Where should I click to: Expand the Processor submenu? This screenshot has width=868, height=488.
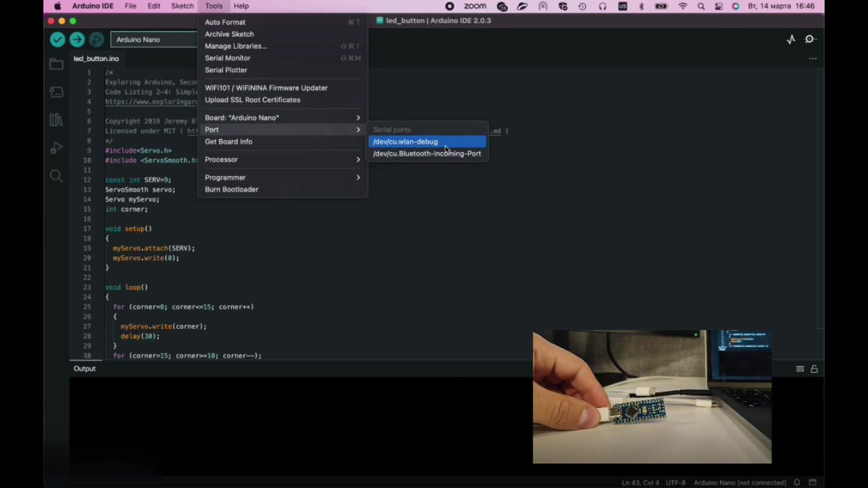[283, 160]
